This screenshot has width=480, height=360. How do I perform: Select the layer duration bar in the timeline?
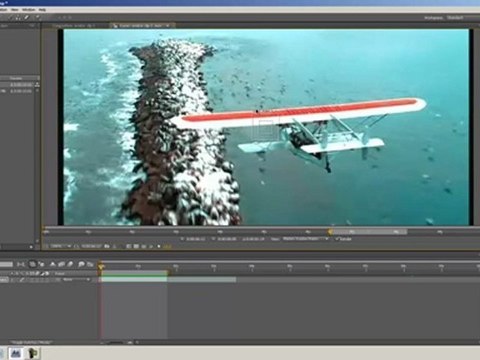[169, 279]
